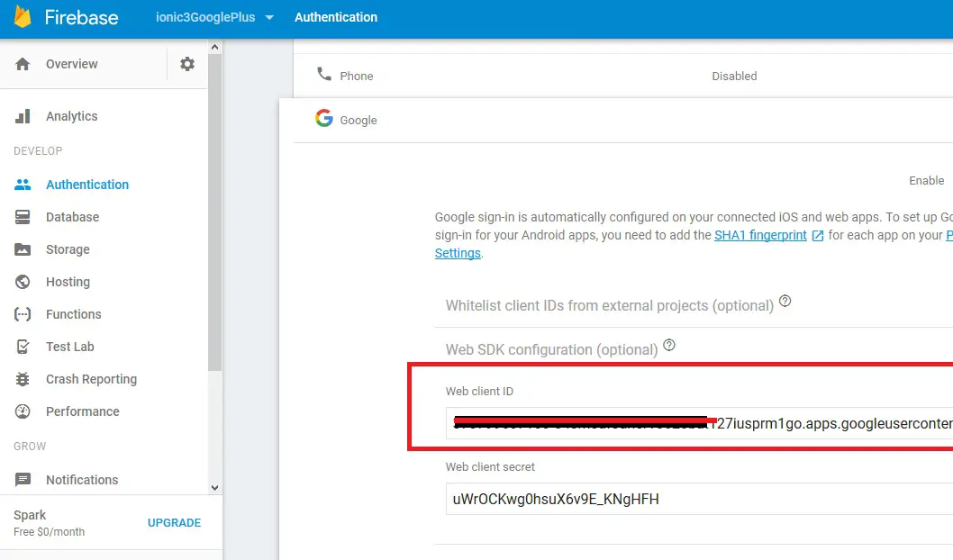Click the Authentication header title
This screenshot has width=953, height=560.
pos(336,17)
